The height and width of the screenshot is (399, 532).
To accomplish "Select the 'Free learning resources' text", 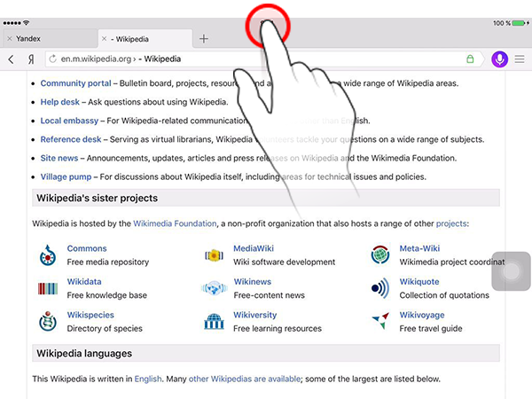I will coord(278,328).
